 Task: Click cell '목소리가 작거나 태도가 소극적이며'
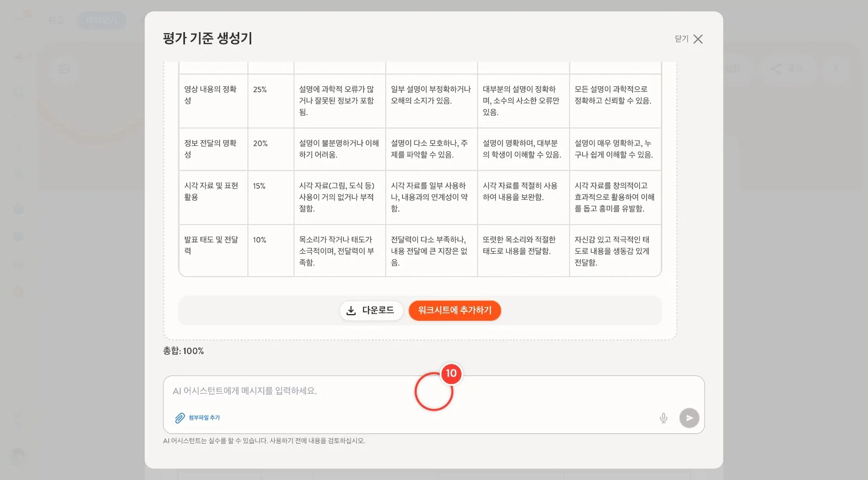pos(340,251)
